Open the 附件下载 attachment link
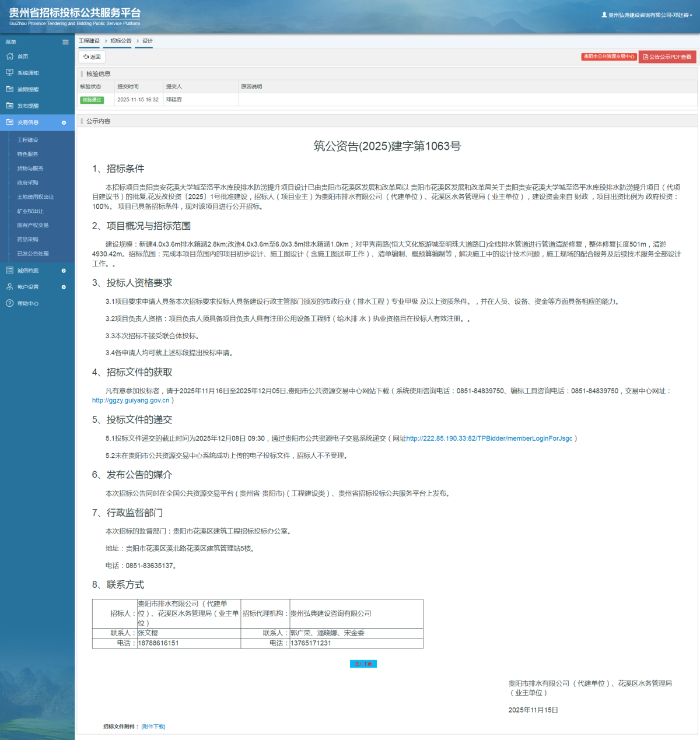The width and height of the screenshot is (700, 740). (153, 726)
